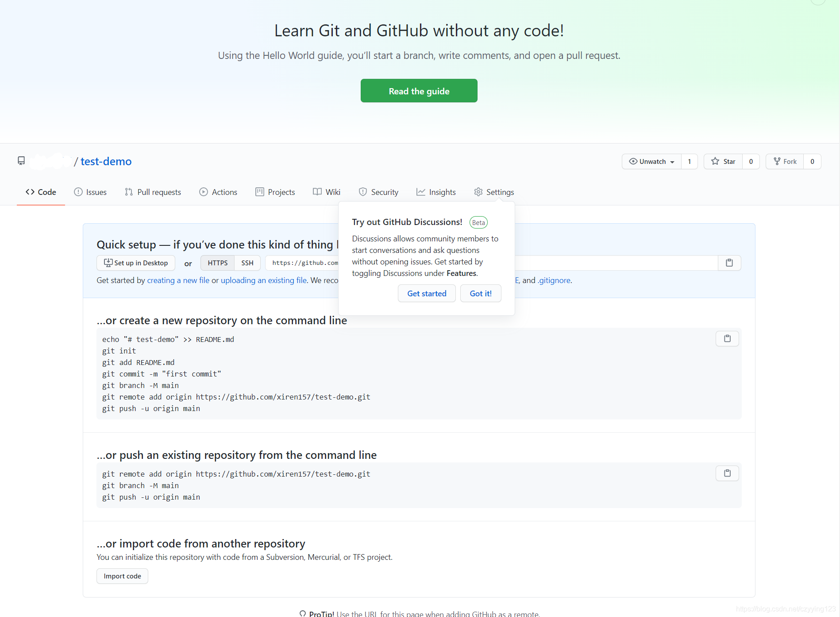The image size is (840, 617).
Task: Click the gear icon on Settings tab
Action: click(478, 192)
